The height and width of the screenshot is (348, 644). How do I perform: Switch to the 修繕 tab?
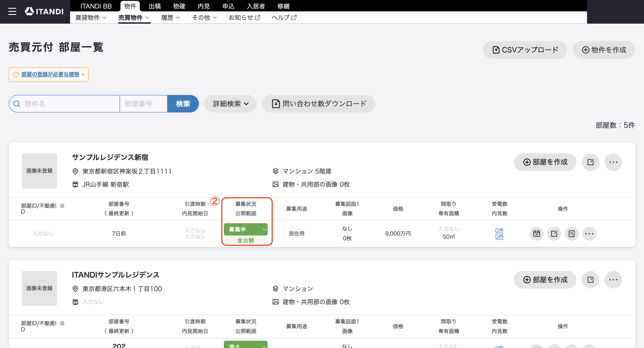[x=283, y=6]
